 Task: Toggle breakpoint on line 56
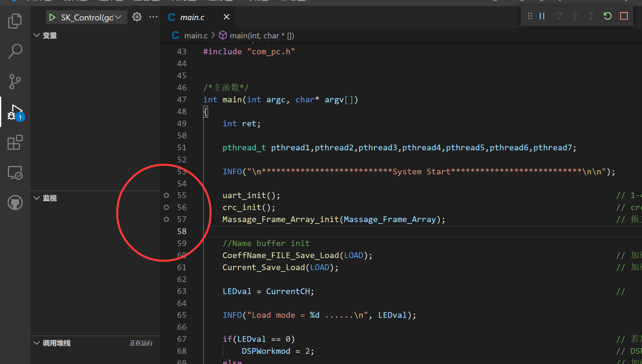click(x=166, y=207)
